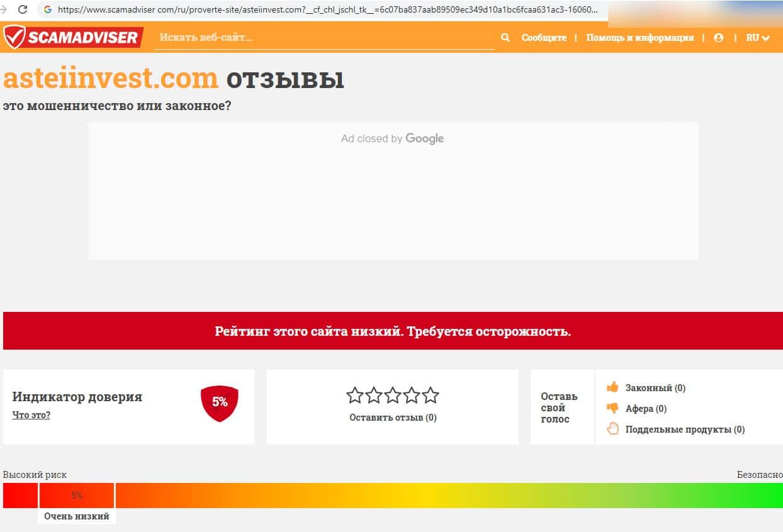Click the Индикатор доверия heading
This screenshot has width=783, height=532.
(x=77, y=397)
